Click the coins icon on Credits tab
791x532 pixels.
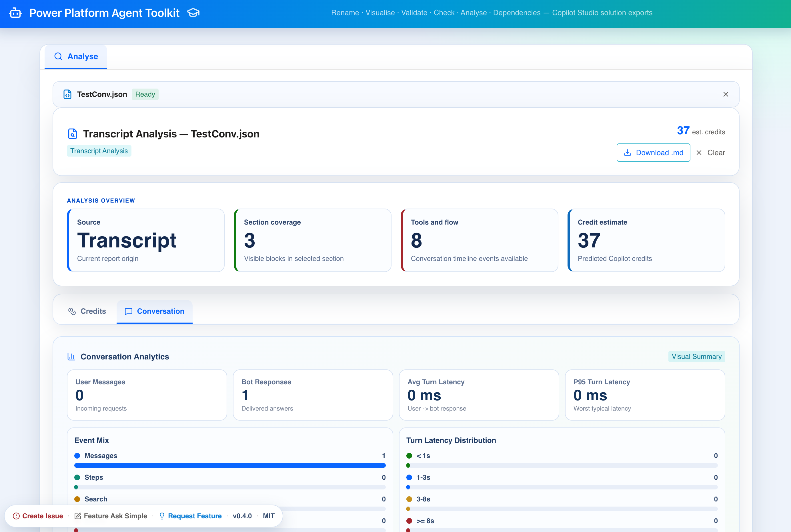click(72, 311)
